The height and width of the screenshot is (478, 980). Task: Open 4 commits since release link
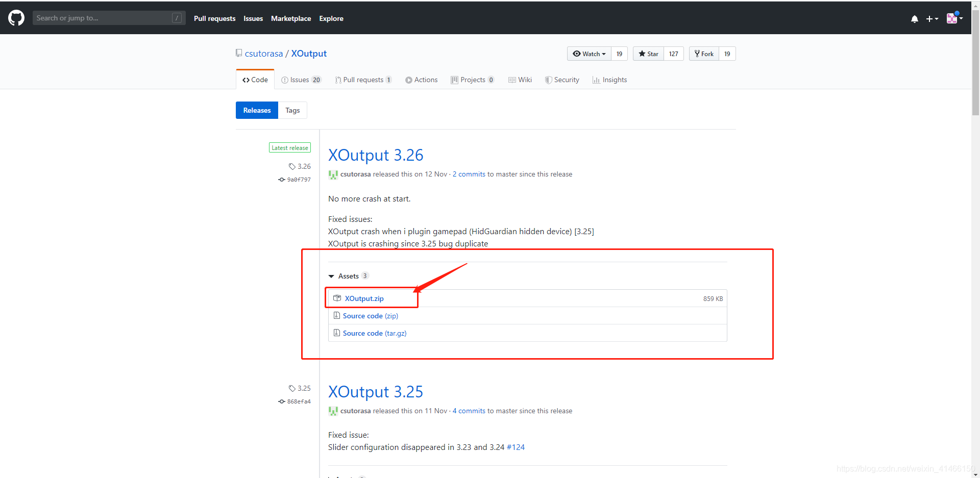(469, 411)
